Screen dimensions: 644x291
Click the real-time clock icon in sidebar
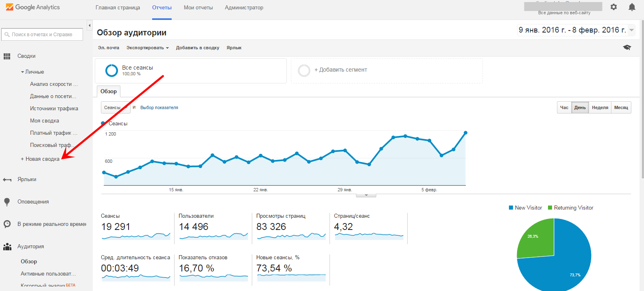point(7,224)
